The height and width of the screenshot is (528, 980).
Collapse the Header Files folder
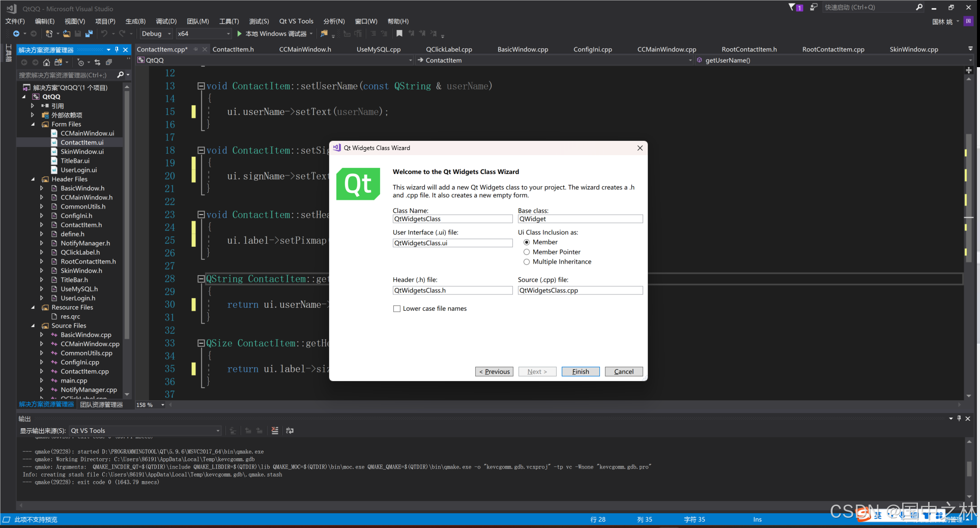pyautogui.click(x=33, y=179)
